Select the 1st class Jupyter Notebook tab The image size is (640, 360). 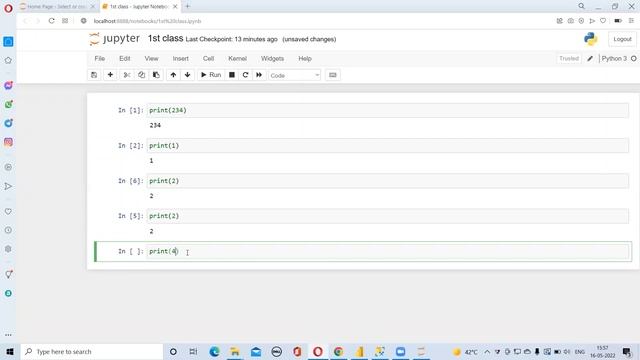point(140,7)
